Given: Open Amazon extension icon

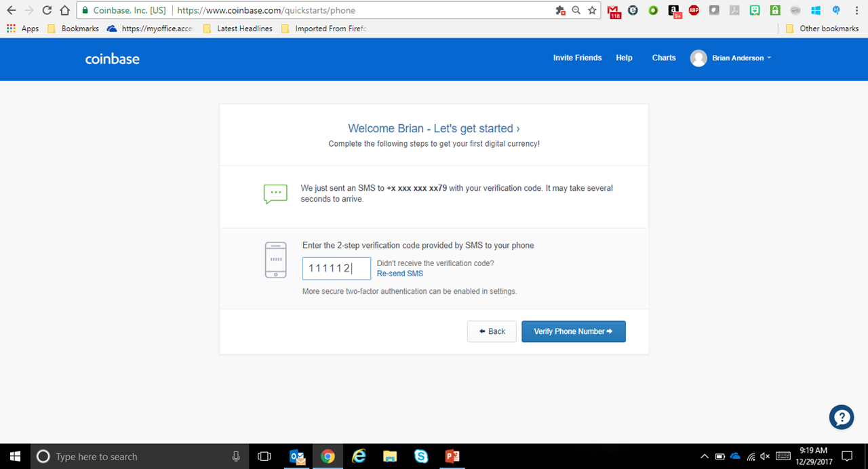Looking at the screenshot, I should [674, 11].
